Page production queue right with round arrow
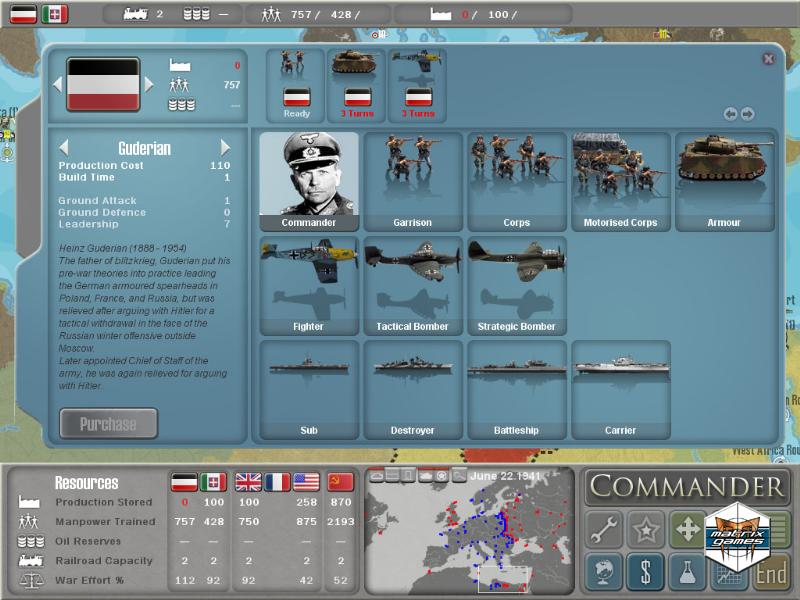 (x=747, y=114)
